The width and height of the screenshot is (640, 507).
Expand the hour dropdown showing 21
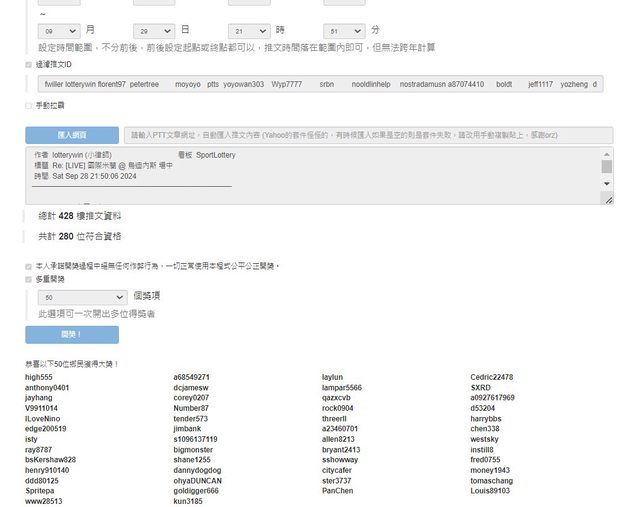coord(248,31)
